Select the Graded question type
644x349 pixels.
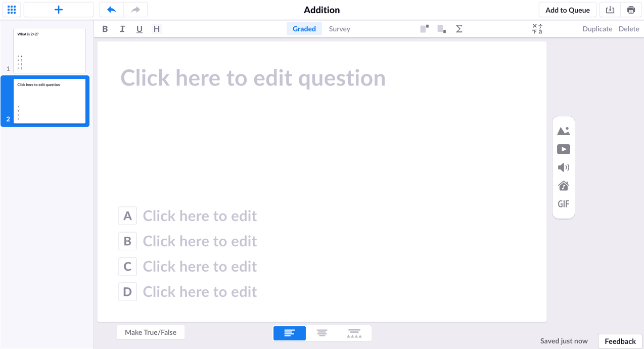[304, 29]
